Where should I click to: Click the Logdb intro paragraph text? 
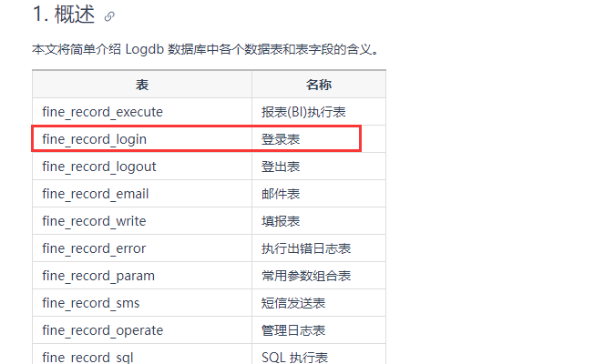[x=206, y=50]
